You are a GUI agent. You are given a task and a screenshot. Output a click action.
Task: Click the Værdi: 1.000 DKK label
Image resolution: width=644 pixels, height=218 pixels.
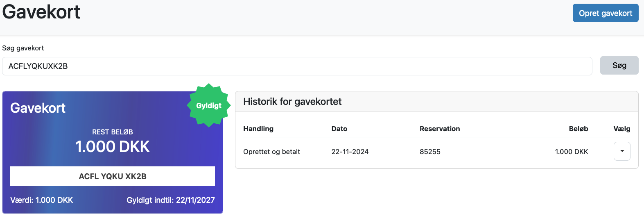(x=41, y=200)
